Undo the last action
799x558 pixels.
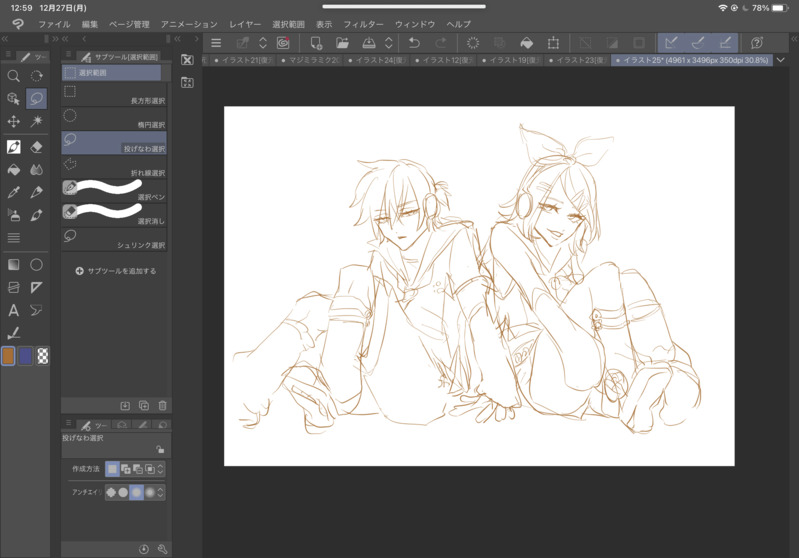(414, 43)
